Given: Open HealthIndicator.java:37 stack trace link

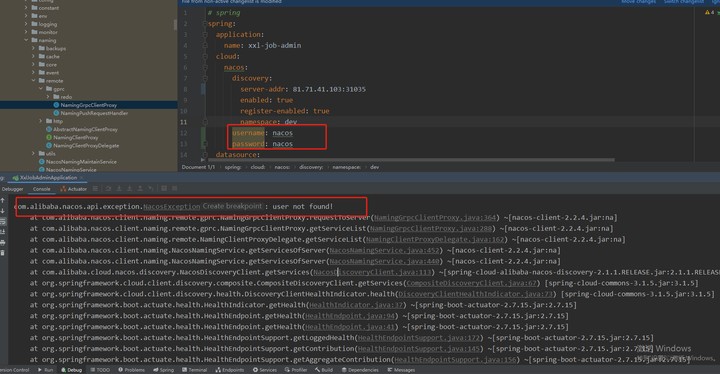Looking at the screenshot, I should (356, 305).
